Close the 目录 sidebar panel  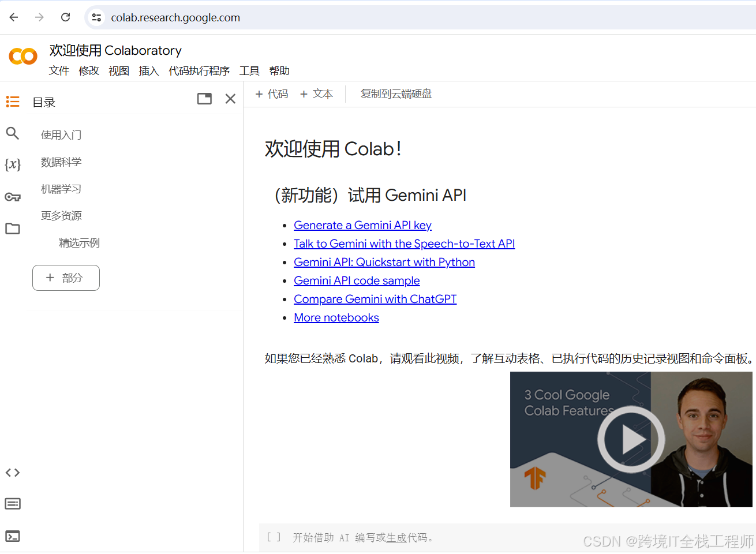[x=230, y=99]
